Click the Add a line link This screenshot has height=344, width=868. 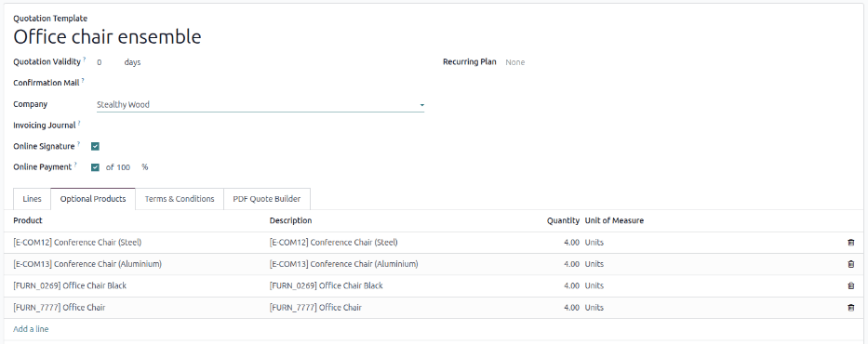coord(31,329)
